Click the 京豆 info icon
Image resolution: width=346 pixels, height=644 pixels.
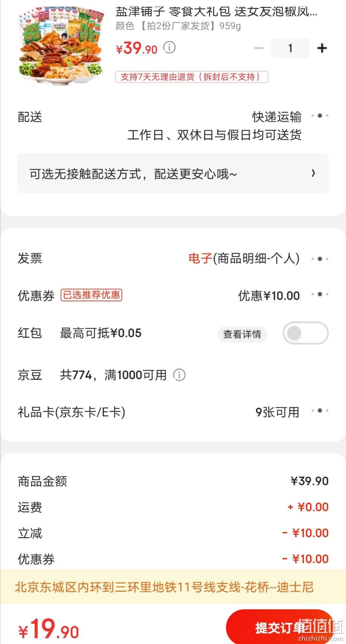[179, 375]
